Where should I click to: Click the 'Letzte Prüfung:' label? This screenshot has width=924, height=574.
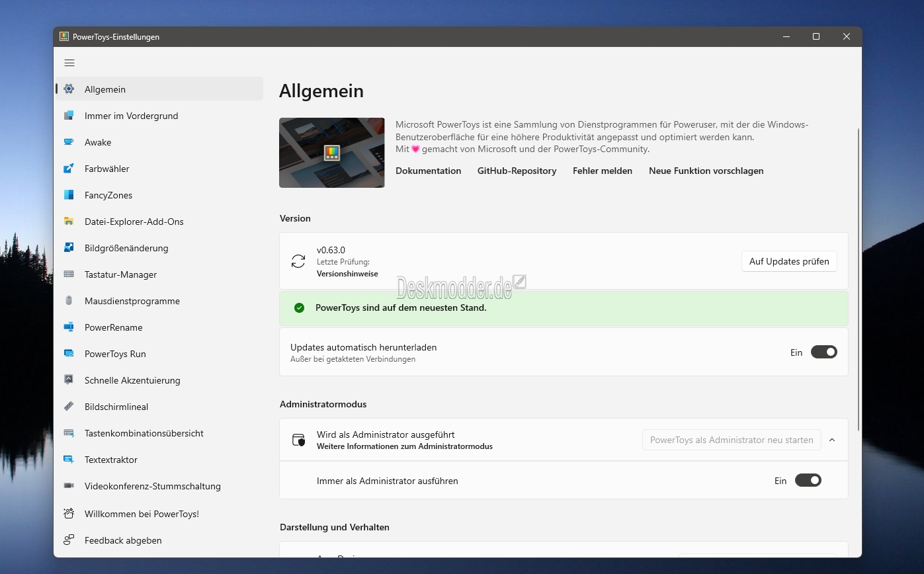(x=343, y=262)
